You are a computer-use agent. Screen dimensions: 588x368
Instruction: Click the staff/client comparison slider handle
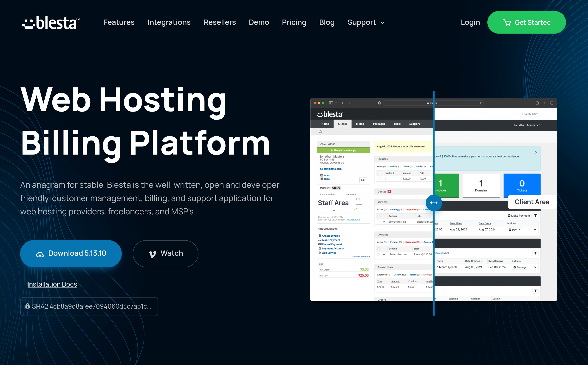click(x=434, y=203)
